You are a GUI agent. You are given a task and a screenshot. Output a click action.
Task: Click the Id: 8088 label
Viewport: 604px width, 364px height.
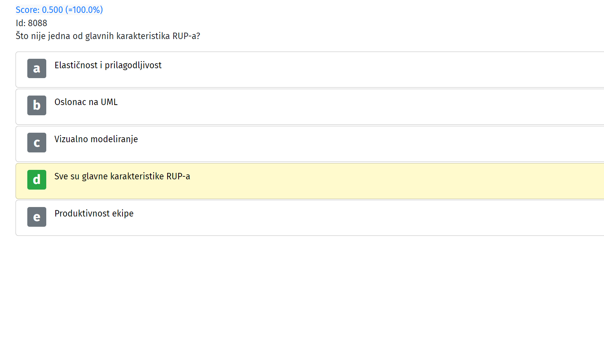coord(31,23)
